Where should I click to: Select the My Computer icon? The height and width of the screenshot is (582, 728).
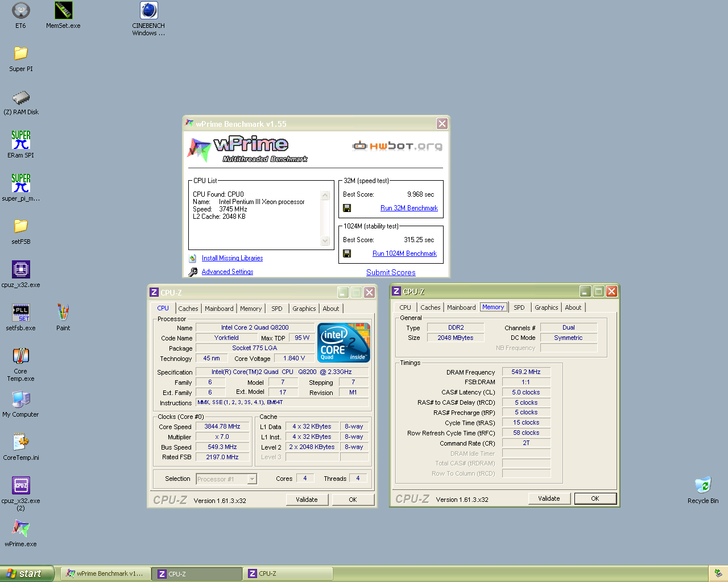(x=21, y=404)
